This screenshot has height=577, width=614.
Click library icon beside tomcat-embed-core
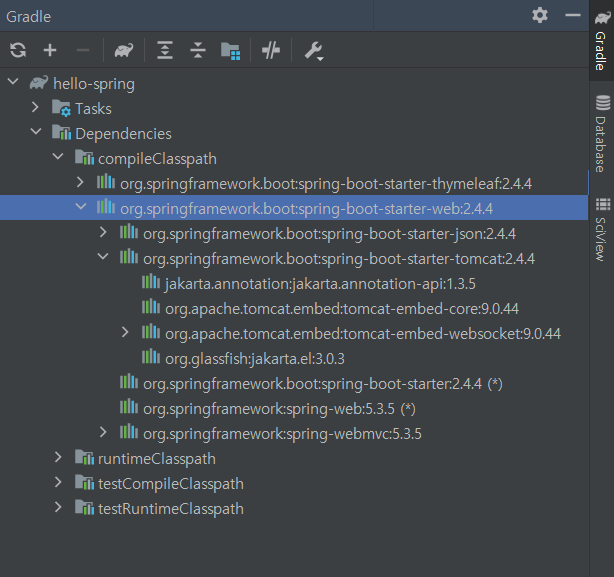pos(151,307)
